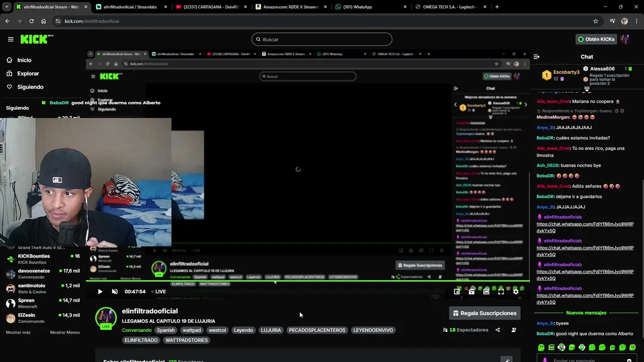Image resolution: width=644 pixels, height=362 pixels.
Task: Open the hamburger sidebar menu
Action: tap(11, 39)
